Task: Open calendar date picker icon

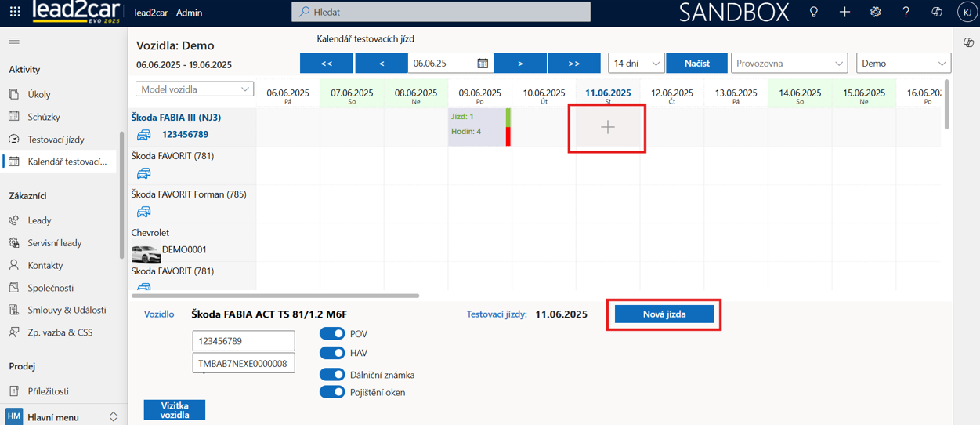Action: pyautogui.click(x=483, y=64)
